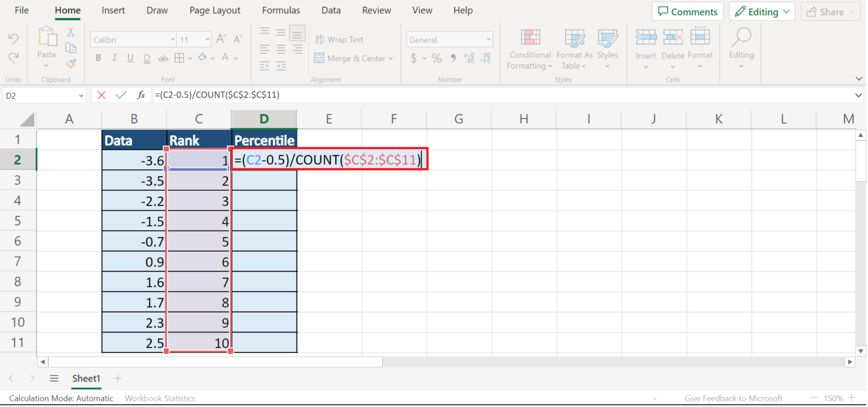Viewport: 868px width, 407px height.
Task: Click Increase Decimal
Action: (468, 58)
